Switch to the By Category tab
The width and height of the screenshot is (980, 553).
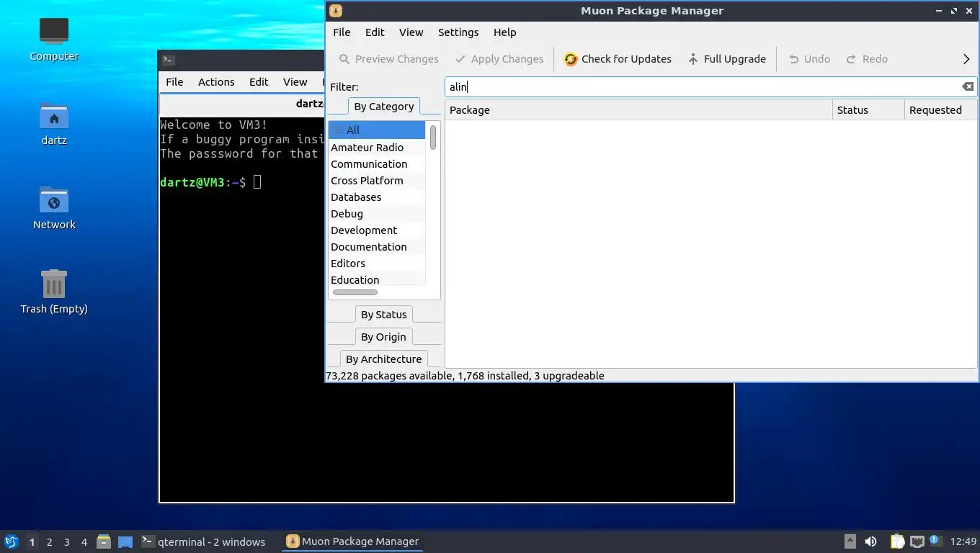point(384,107)
